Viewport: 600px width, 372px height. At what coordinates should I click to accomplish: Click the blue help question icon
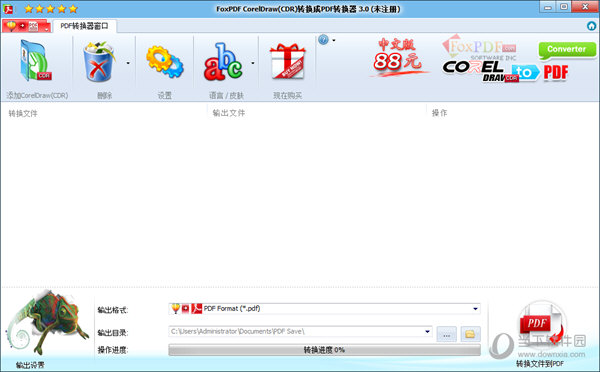coord(323,39)
